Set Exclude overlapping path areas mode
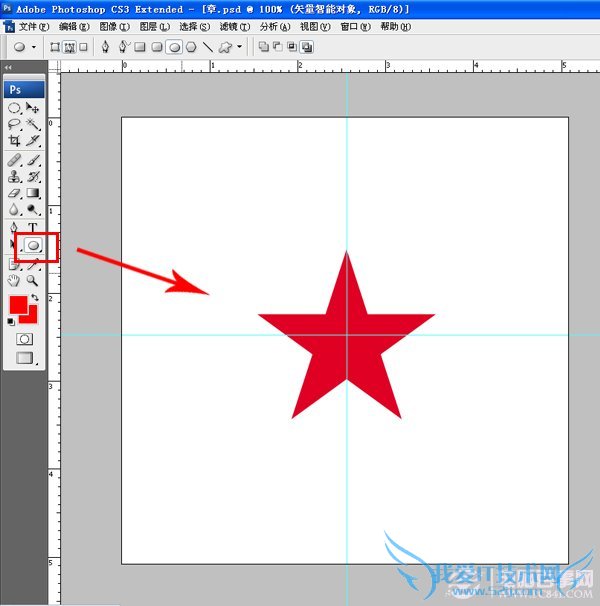Screen dimensions: 600x606 [307, 47]
